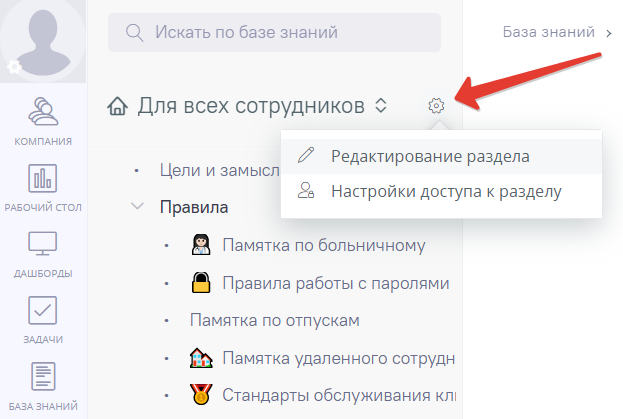This screenshot has width=623, height=419.
Task: Click the pencil icon in the menu
Action: [x=306, y=155]
